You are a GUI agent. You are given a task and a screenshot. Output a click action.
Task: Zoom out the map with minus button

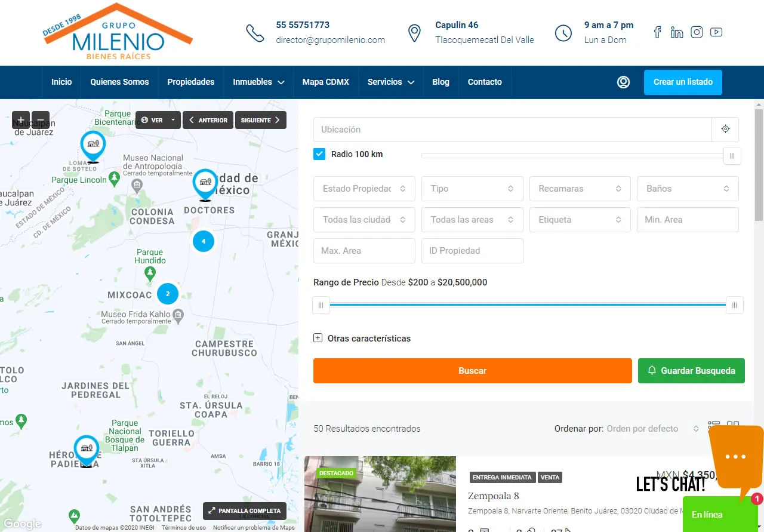click(x=41, y=120)
